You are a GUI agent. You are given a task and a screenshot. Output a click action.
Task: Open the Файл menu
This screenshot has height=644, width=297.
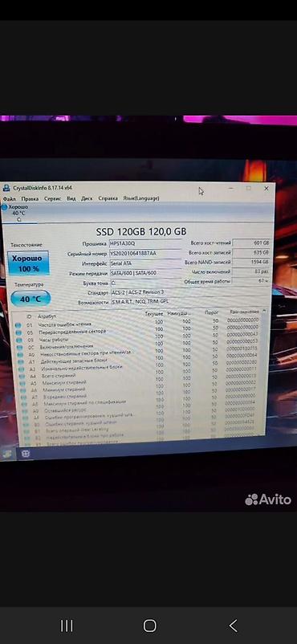coord(10,199)
